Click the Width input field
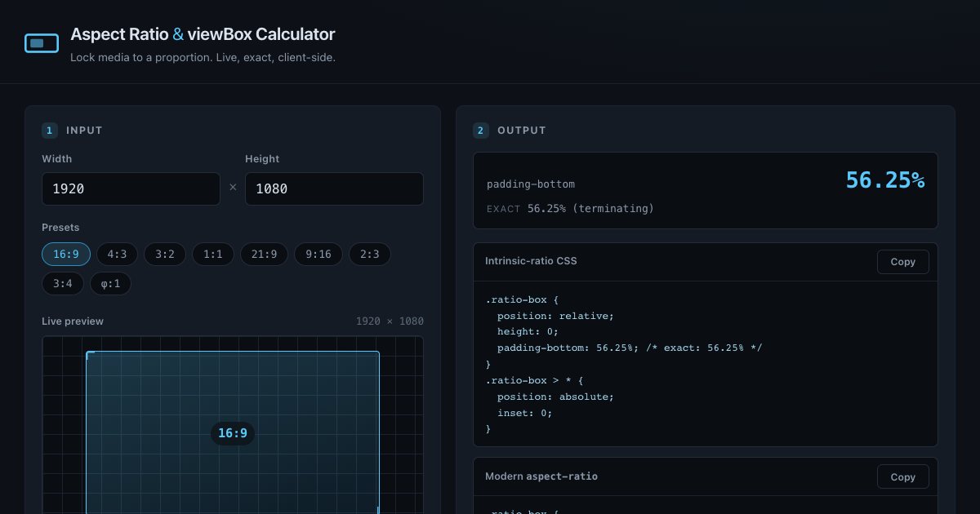Viewport: 980px width, 514px height. (x=131, y=188)
